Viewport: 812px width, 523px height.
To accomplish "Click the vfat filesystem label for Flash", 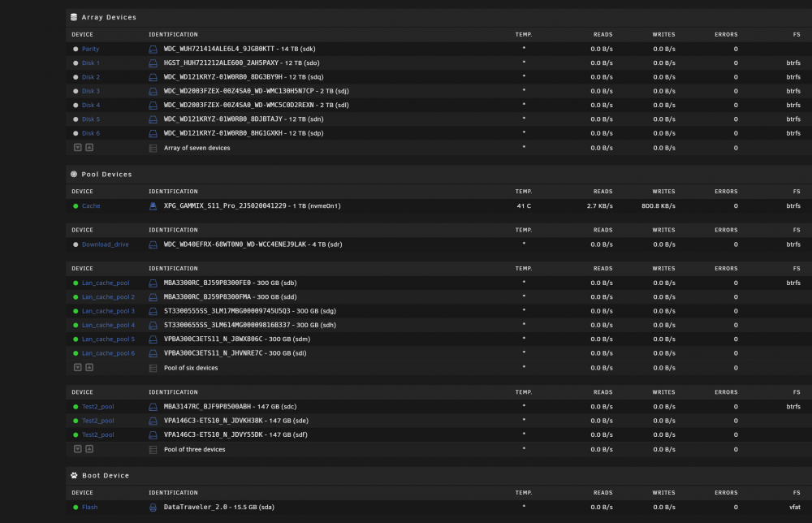I will point(795,508).
